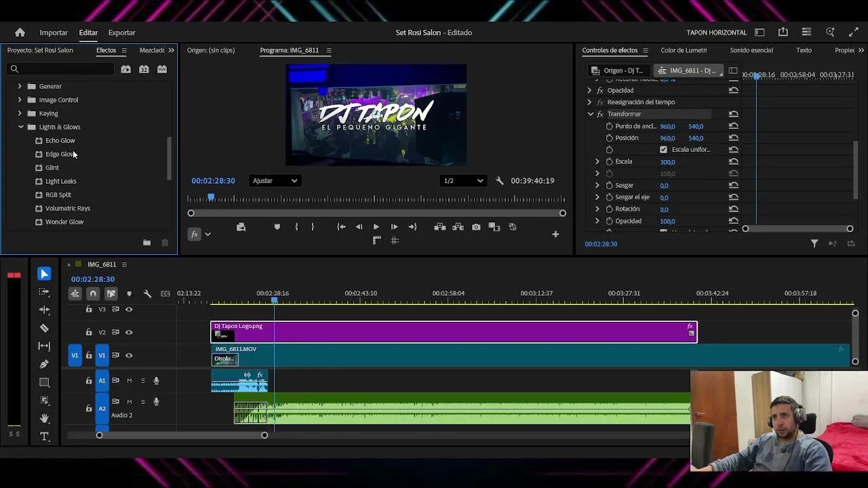The width and height of the screenshot is (868, 488).
Task: Open the 1/2 playback resolution dropdown
Action: pos(463,181)
